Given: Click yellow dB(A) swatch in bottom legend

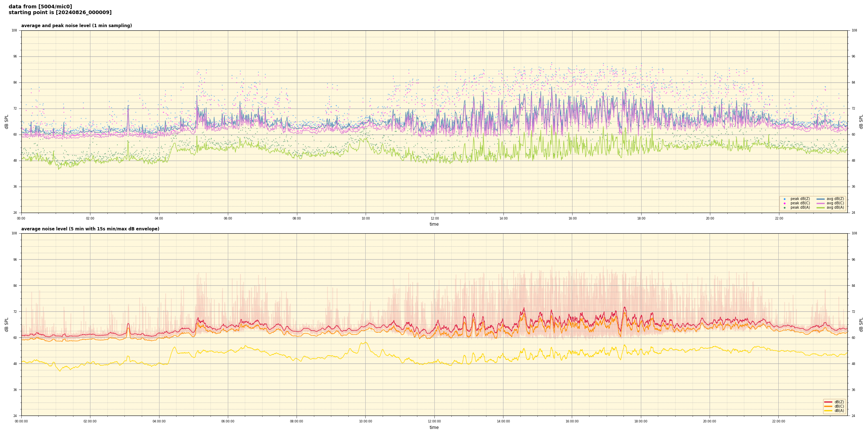Looking at the screenshot, I should click(x=828, y=410).
